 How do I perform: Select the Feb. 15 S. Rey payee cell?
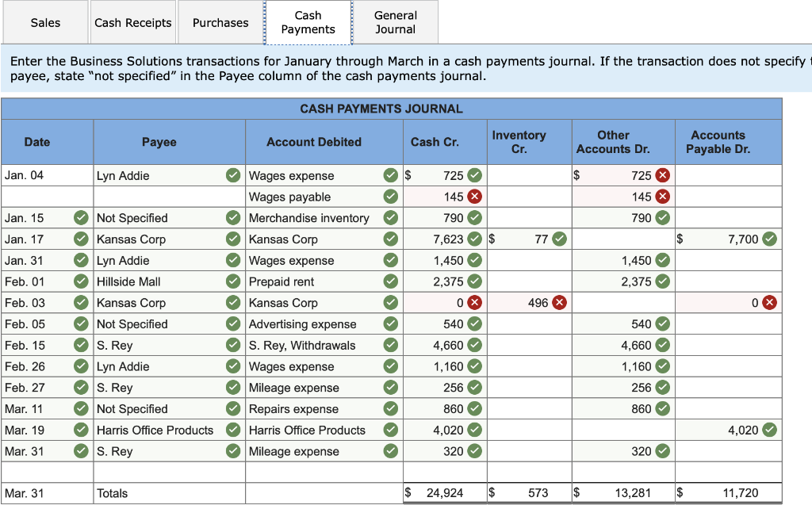pyautogui.click(x=170, y=346)
